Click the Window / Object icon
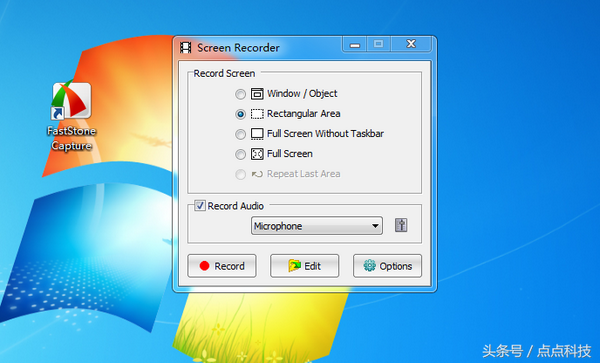This screenshot has width=600, height=363. pos(257,94)
